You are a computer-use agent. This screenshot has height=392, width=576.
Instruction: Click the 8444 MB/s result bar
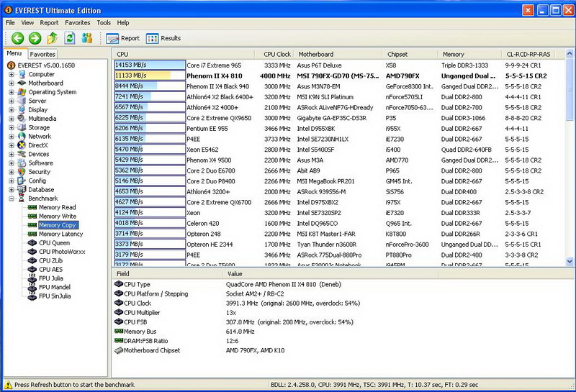pos(150,86)
